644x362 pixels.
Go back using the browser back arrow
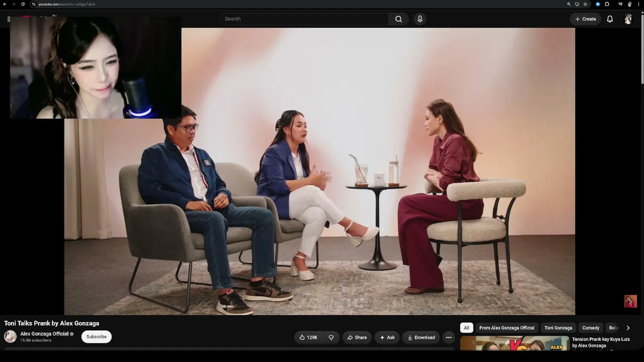tap(5, 4)
